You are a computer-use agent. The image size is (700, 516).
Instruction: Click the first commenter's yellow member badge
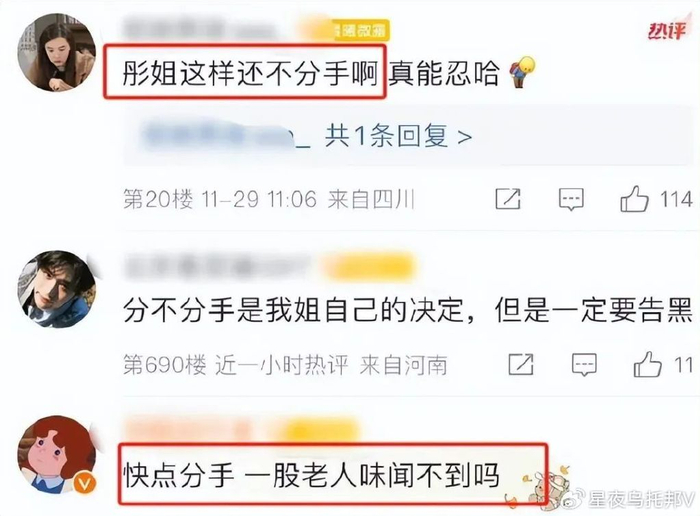coord(362,30)
